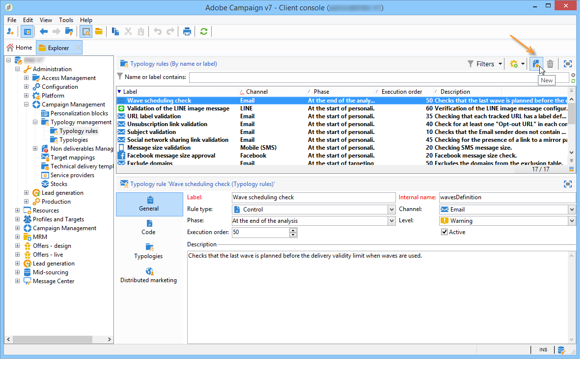
Task: Toggle the explorer tree view icon
Action: [x=27, y=31]
